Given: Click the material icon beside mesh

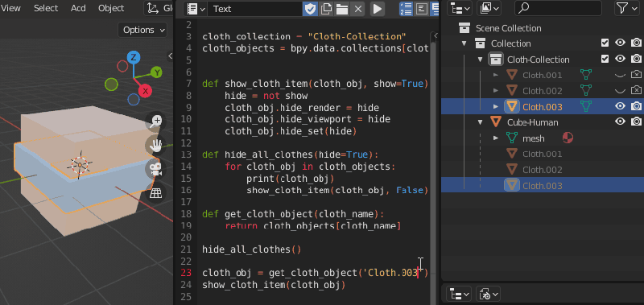Looking at the screenshot, I should pos(568,138).
